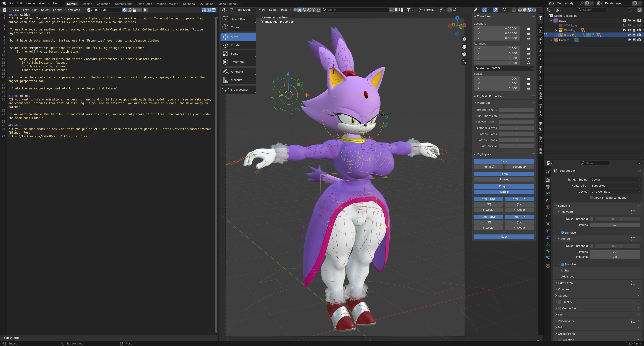Image resolution: width=644 pixels, height=346 pixels.
Task: Open Quaternion rotation mode dropdown
Action: pos(504,68)
